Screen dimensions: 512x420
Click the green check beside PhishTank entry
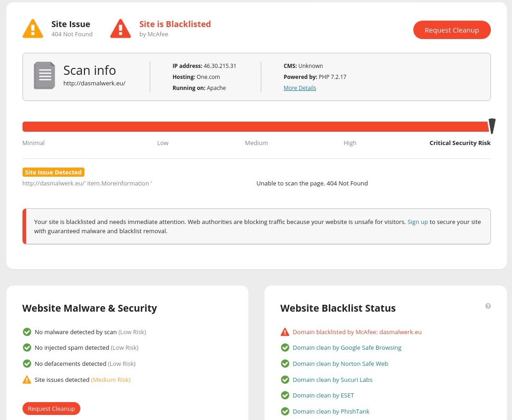(285, 411)
